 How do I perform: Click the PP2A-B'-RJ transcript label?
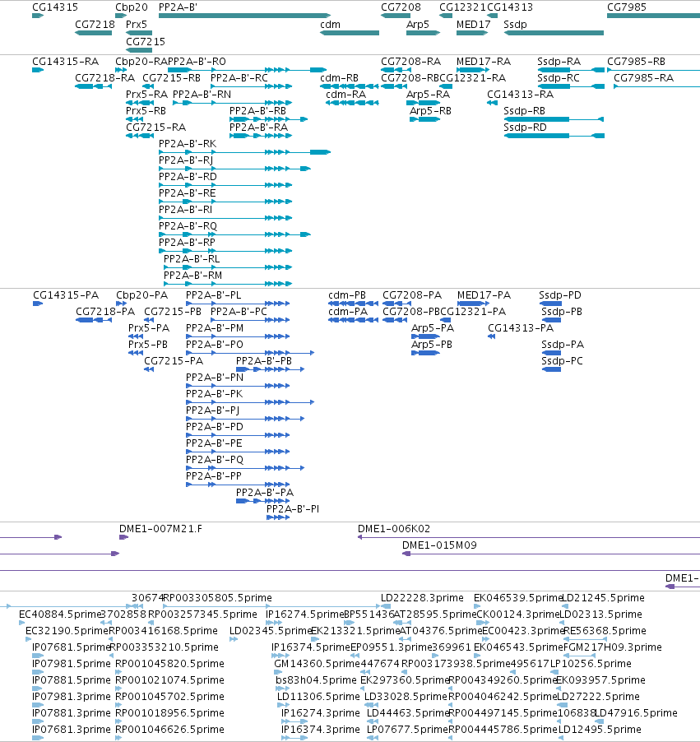point(186,160)
